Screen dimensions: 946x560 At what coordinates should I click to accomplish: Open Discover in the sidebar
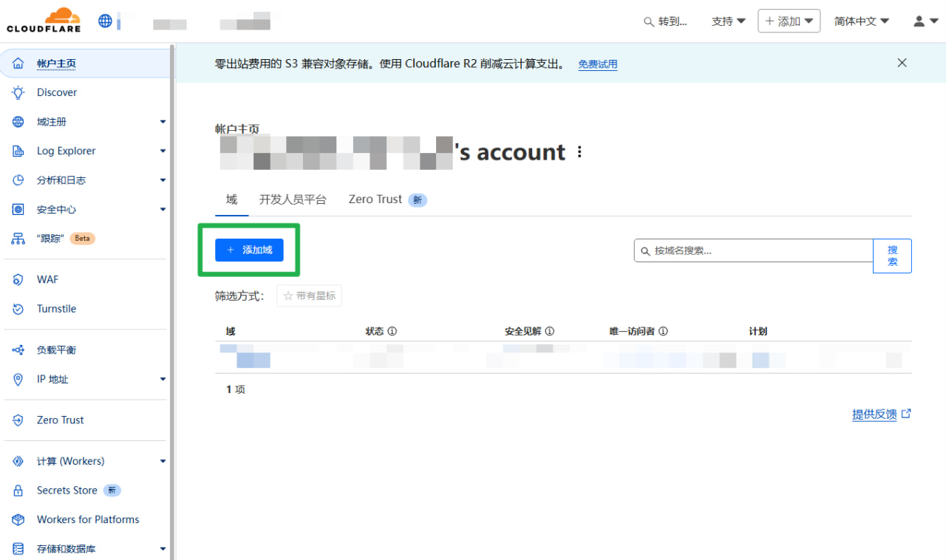click(57, 92)
